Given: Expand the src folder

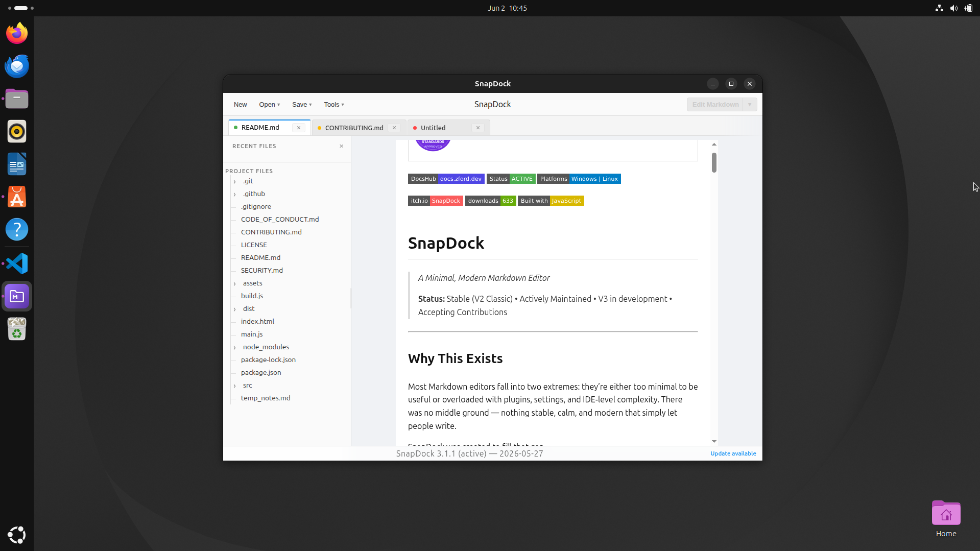Looking at the screenshot, I should [235, 386].
